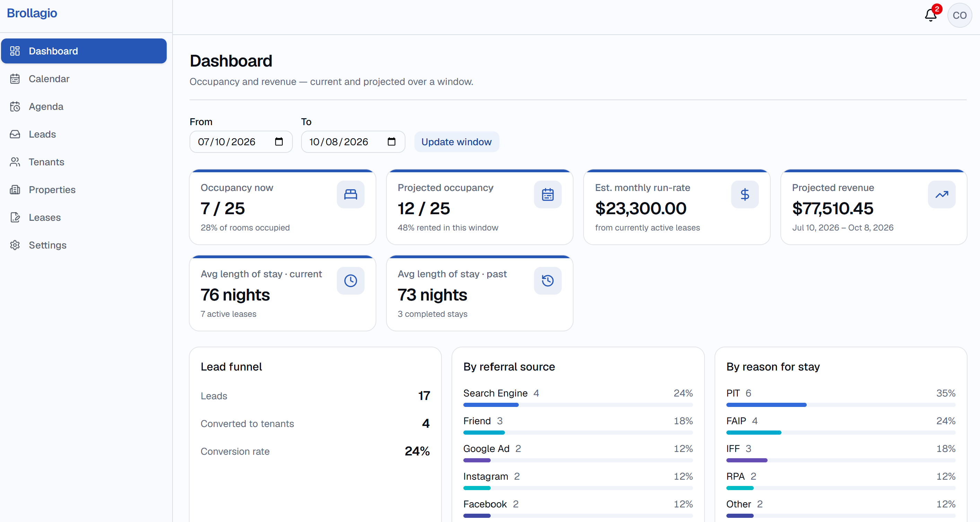Click the Update window button
Viewport: 980px width, 522px height.
(456, 142)
